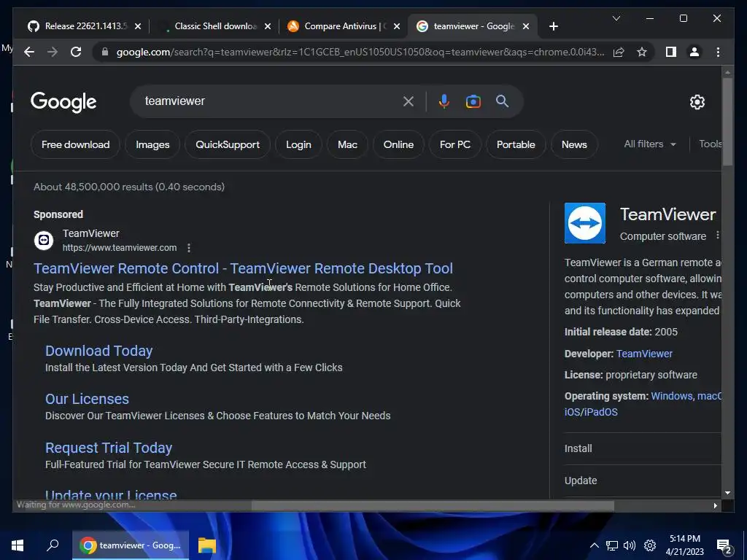Go back with the browser back arrow

point(29,52)
